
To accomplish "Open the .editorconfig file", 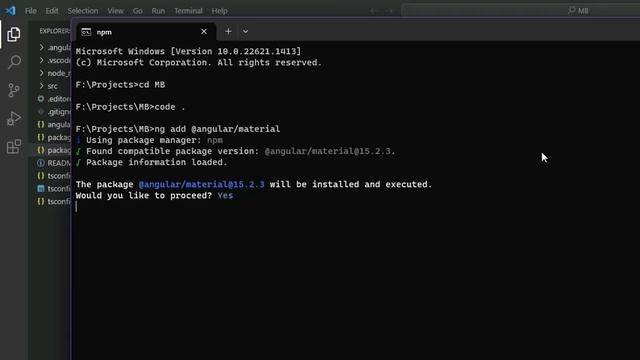I will (x=55, y=99).
